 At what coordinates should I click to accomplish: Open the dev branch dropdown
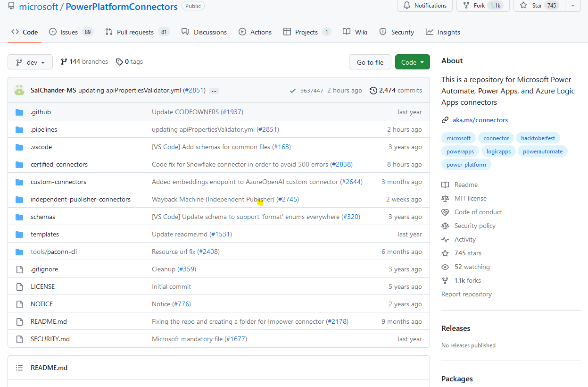(30, 62)
